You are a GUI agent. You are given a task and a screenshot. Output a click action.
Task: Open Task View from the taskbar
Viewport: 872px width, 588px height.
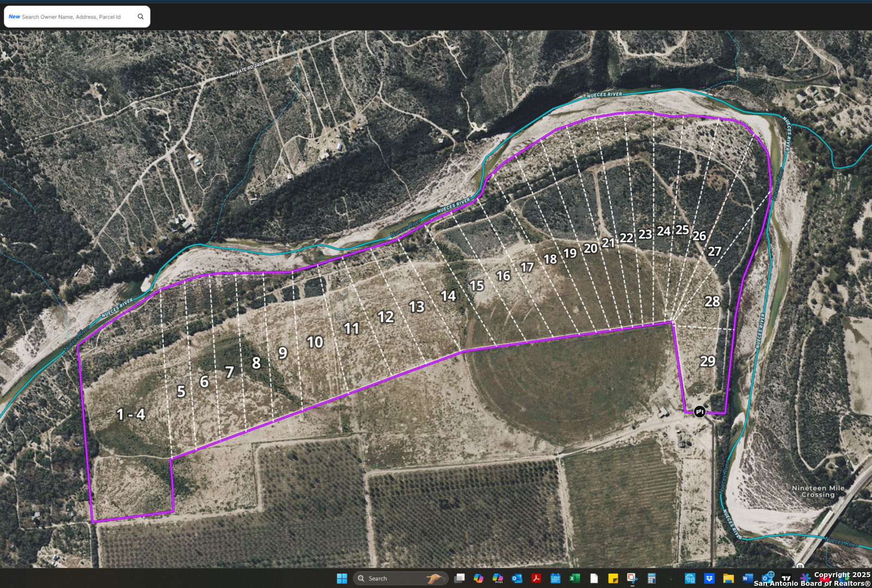460,578
